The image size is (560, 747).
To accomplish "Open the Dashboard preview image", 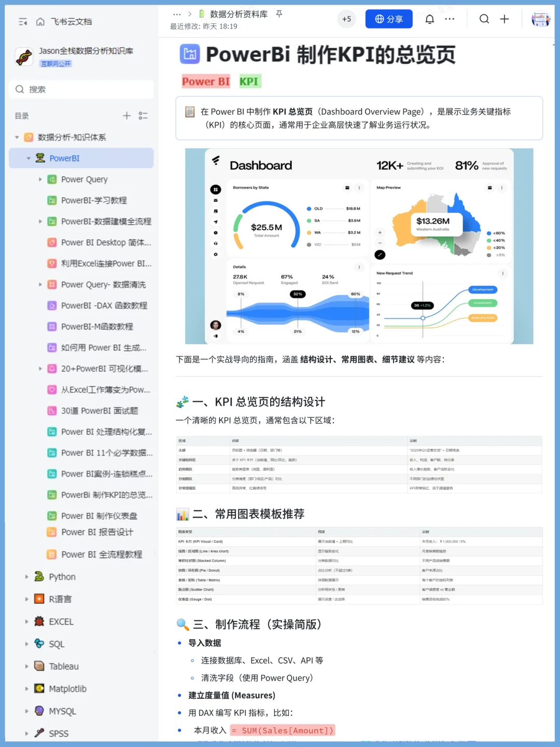I will [x=359, y=246].
